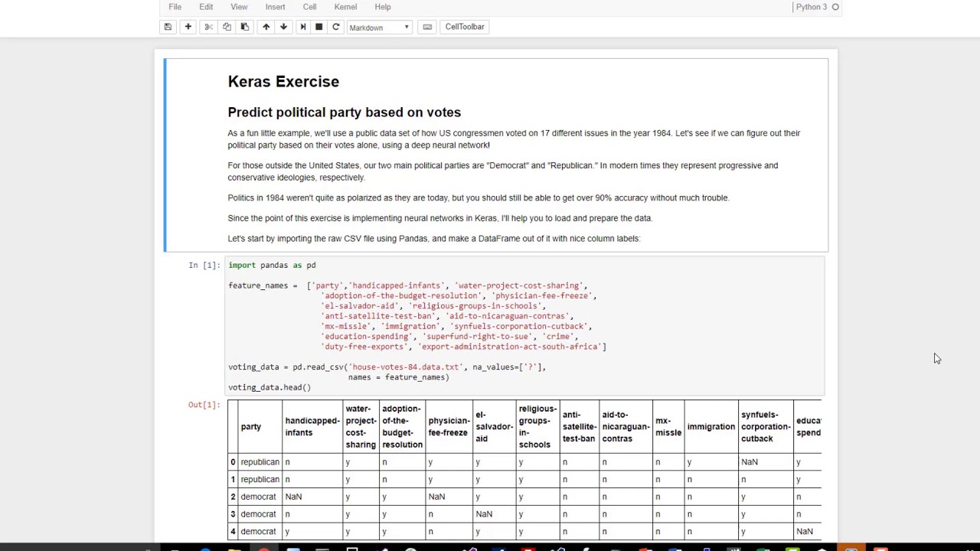Open the Help menu
The image size is (980, 551).
coord(383,7)
